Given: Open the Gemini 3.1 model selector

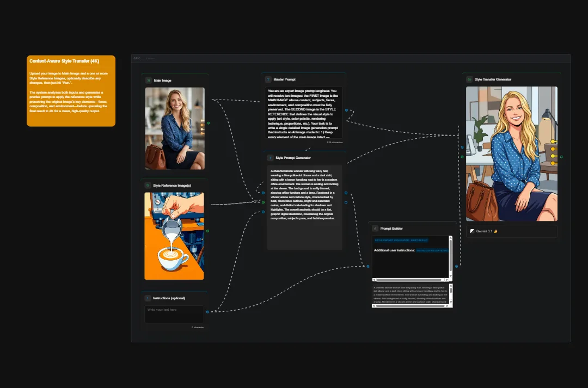Looking at the screenshot, I should 511,231.
